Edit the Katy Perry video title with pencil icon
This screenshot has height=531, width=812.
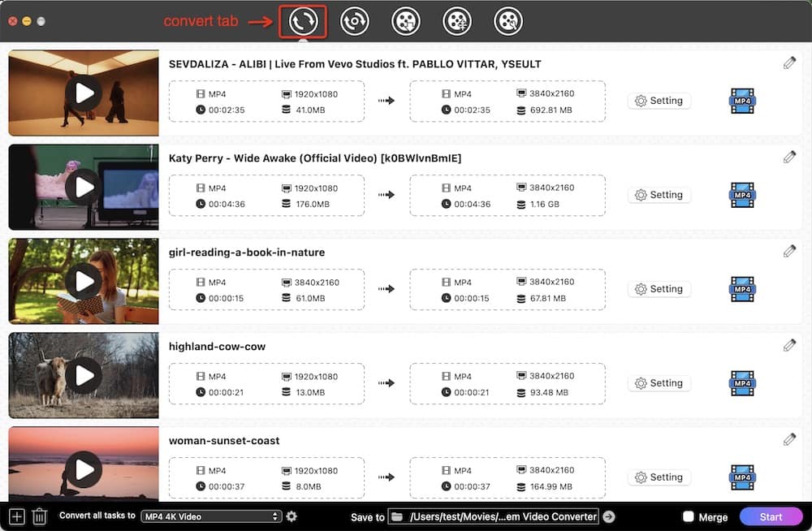tap(788, 156)
